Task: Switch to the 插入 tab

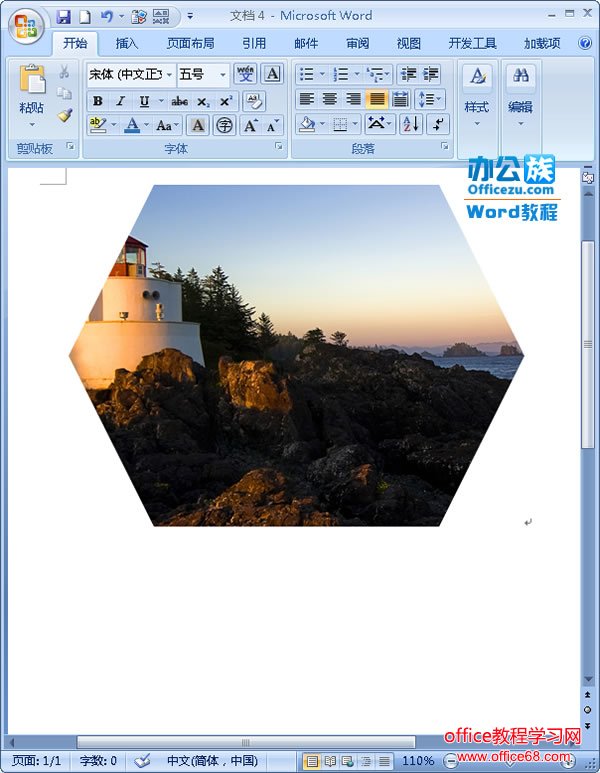Action: [x=127, y=43]
